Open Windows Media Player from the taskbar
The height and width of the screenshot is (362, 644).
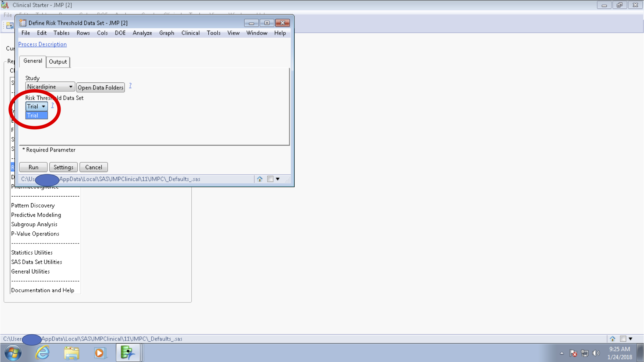point(100,353)
